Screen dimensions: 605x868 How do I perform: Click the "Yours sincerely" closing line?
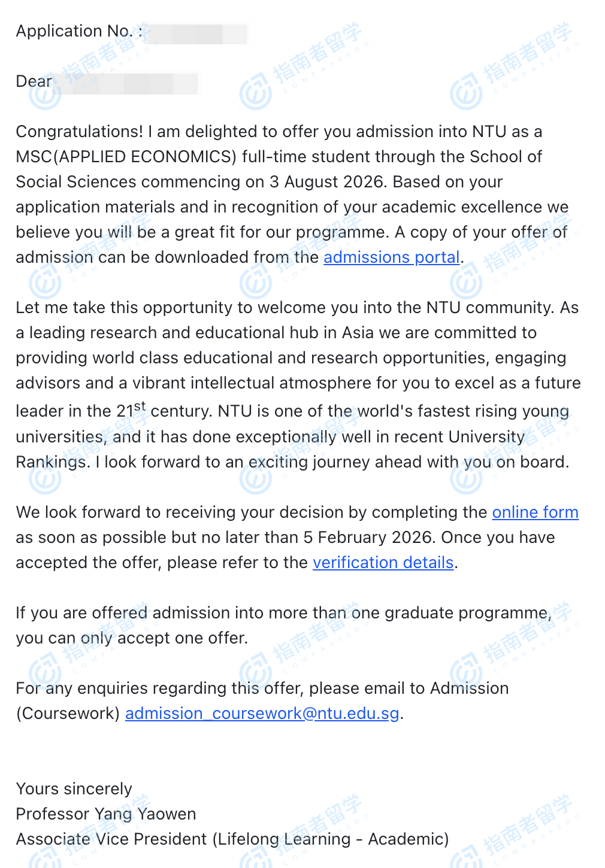pyautogui.click(x=74, y=789)
